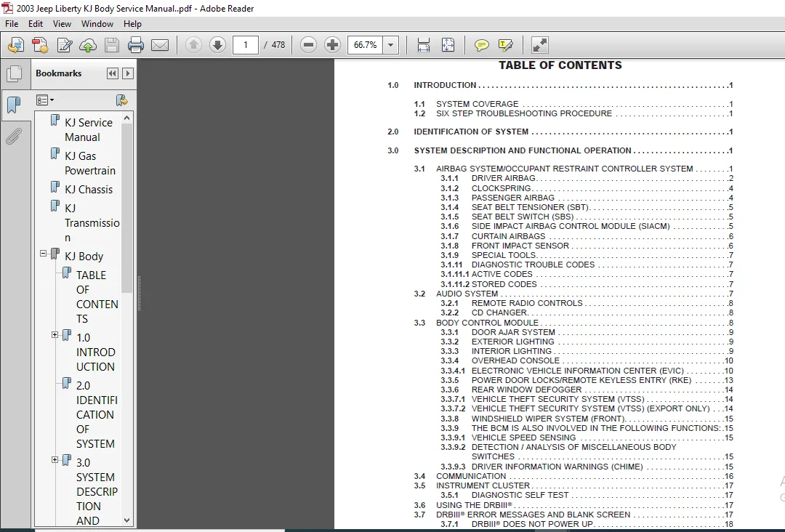Viewport: 785px width, 532px height.
Task: Print the document with the printer icon
Action: pyautogui.click(x=136, y=45)
